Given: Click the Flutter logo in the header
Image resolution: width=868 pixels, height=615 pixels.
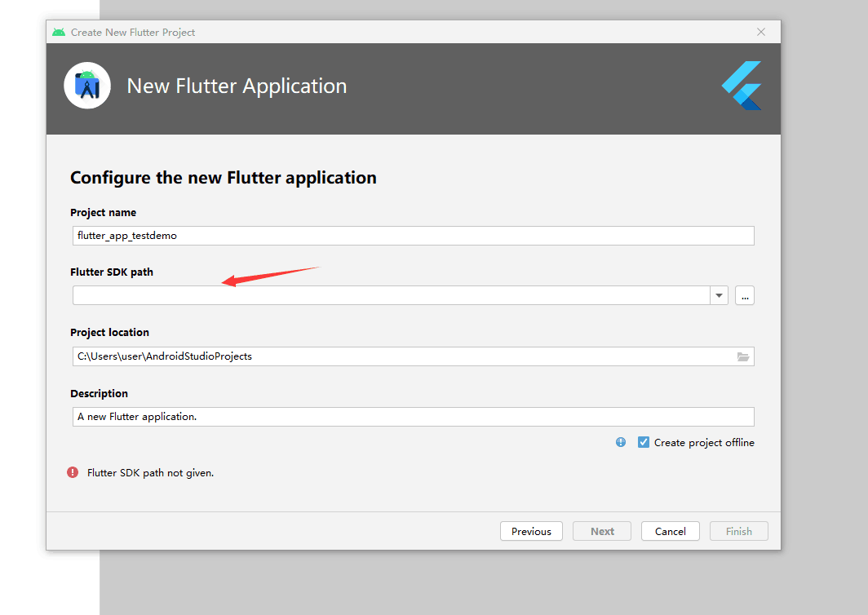Looking at the screenshot, I should coord(742,86).
